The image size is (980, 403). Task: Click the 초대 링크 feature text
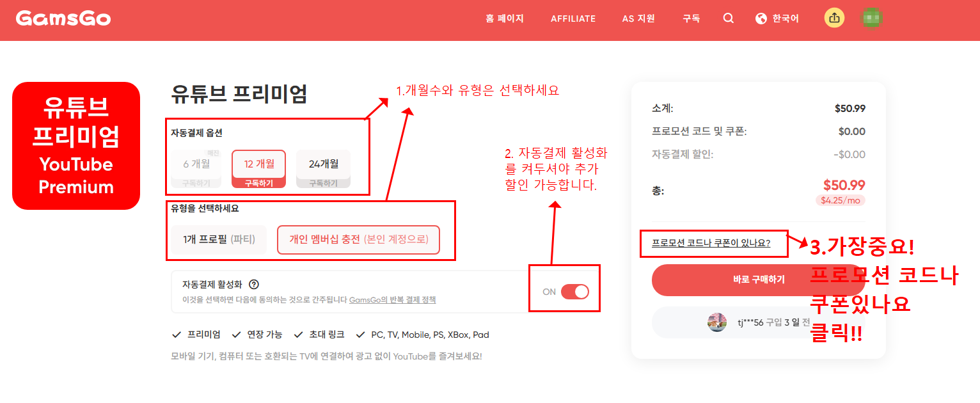[x=326, y=335]
